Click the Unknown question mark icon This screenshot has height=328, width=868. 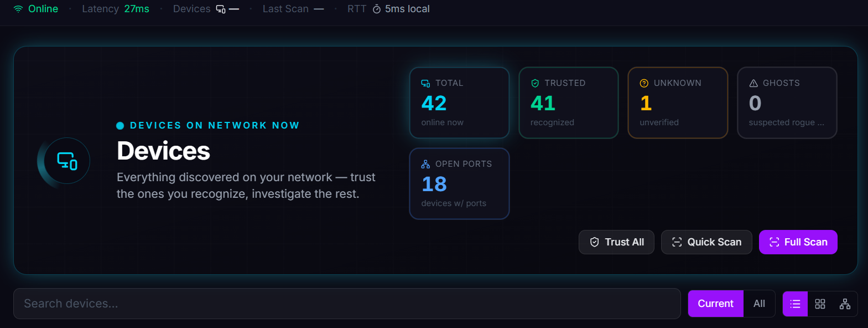click(644, 83)
